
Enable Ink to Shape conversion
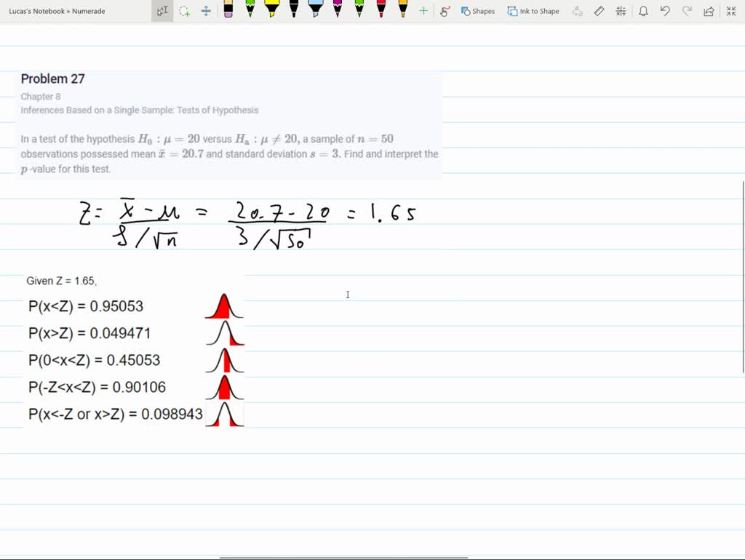[533, 11]
